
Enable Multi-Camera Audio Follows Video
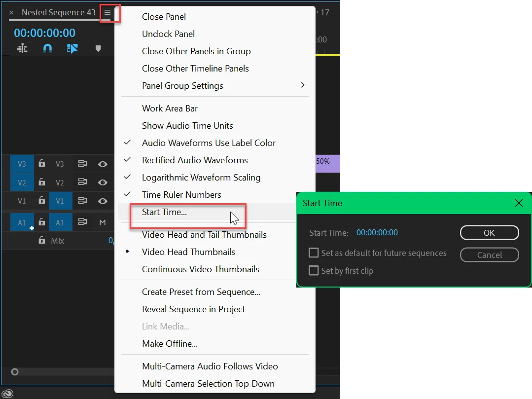(x=215, y=367)
